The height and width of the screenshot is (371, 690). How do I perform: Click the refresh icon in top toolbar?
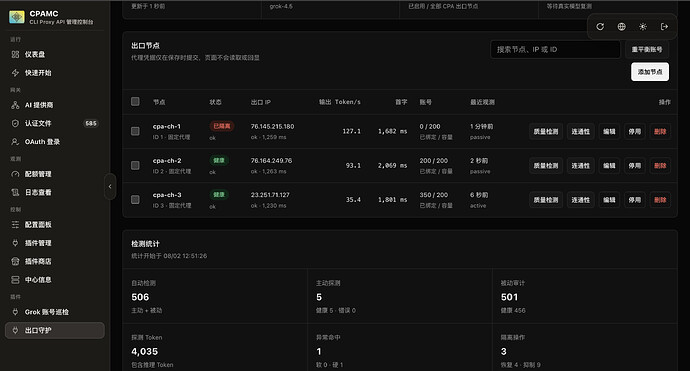coord(600,27)
